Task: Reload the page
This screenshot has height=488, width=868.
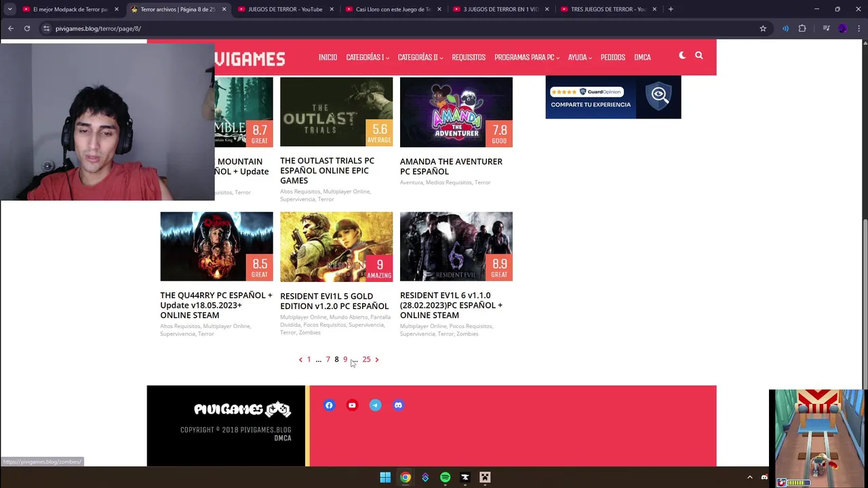Action: [x=27, y=28]
